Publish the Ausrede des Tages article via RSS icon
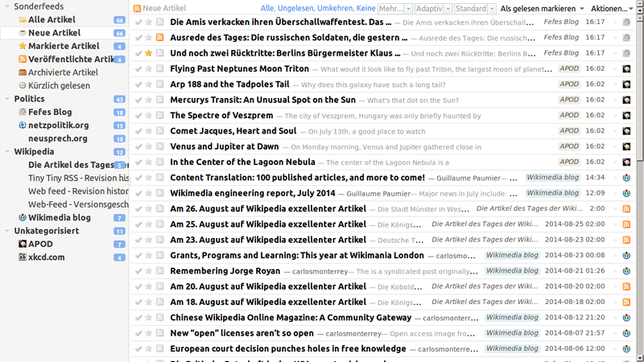 (160, 38)
